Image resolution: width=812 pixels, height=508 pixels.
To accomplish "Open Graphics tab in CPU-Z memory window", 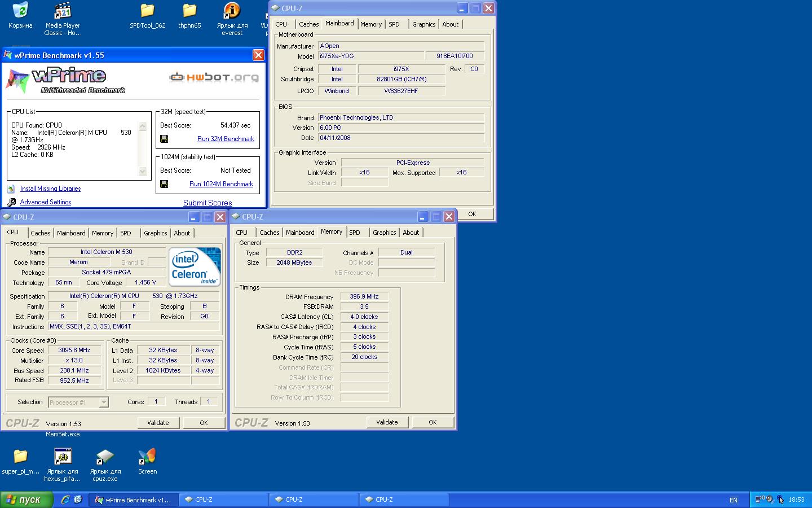I will tap(385, 233).
